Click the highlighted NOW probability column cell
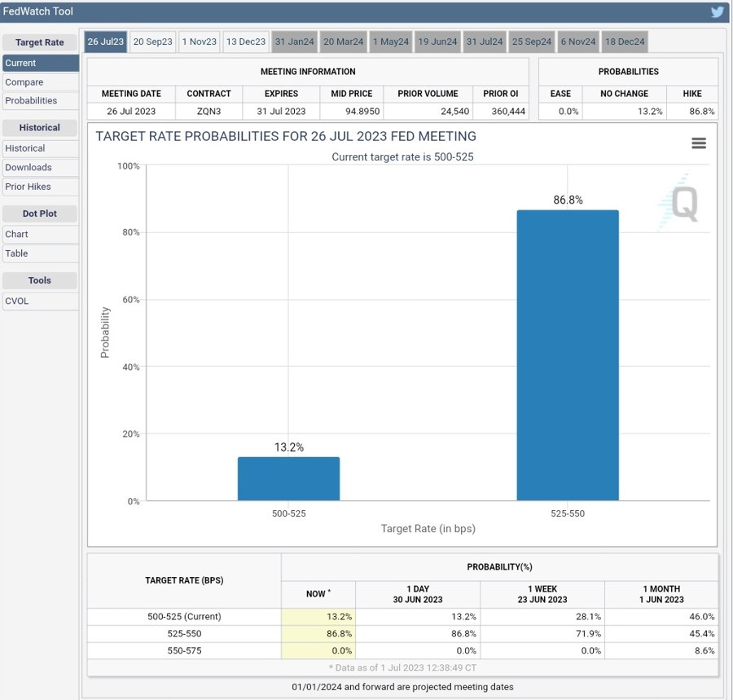Image resolution: width=733 pixels, height=700 pixels. (332, 617)
